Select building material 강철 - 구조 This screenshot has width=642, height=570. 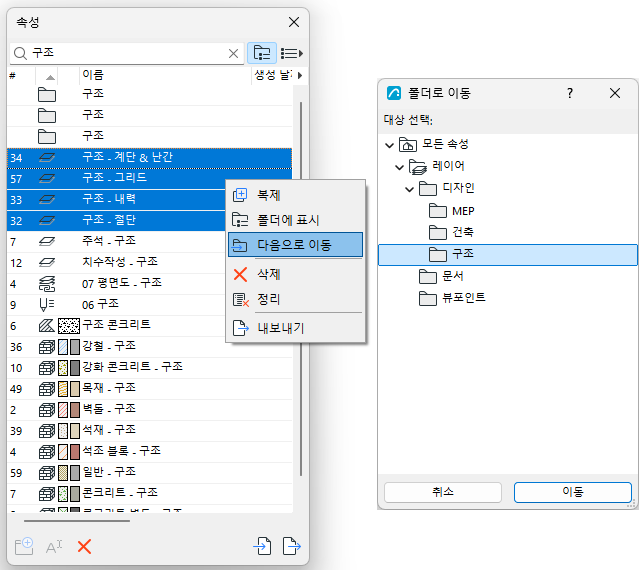pyautogui.click(x=149, y=346)
